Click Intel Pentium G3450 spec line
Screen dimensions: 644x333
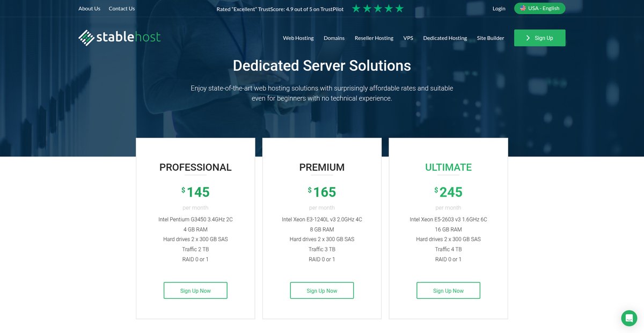(x=195, y=220)
